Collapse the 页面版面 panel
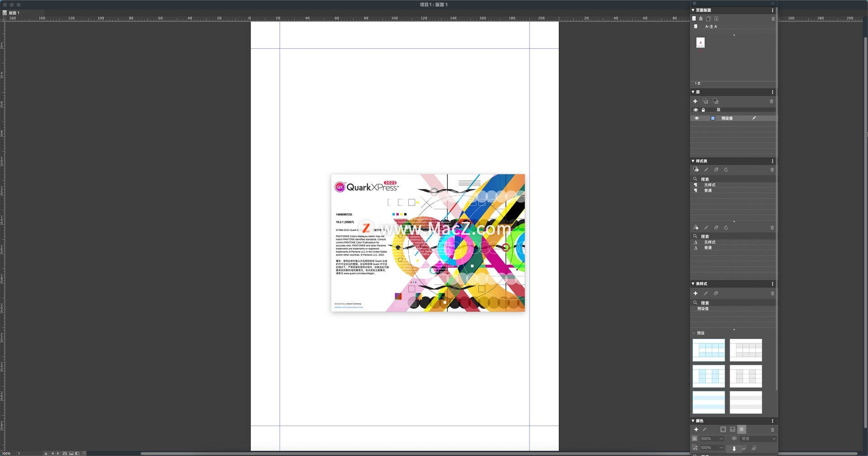Screen dimensions: 868x456 coord(693,10)
